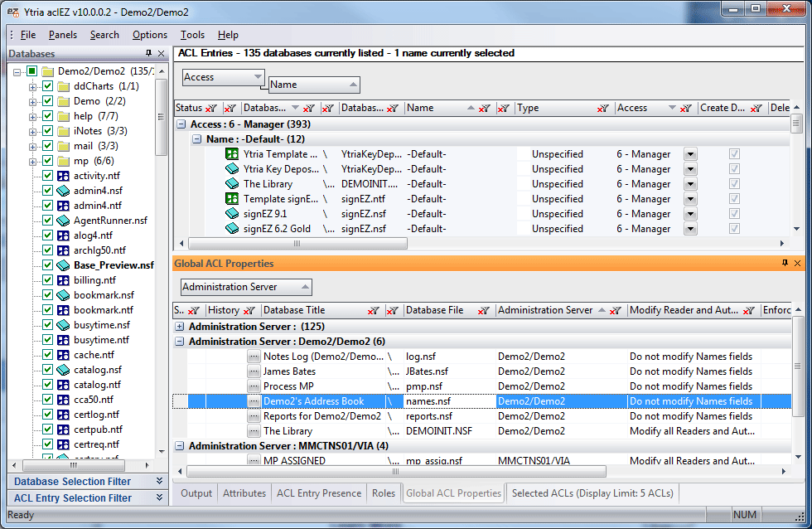812x529 pixels.
Task: Open history button for Demo2's Address Book row
Action: [254, 401]
